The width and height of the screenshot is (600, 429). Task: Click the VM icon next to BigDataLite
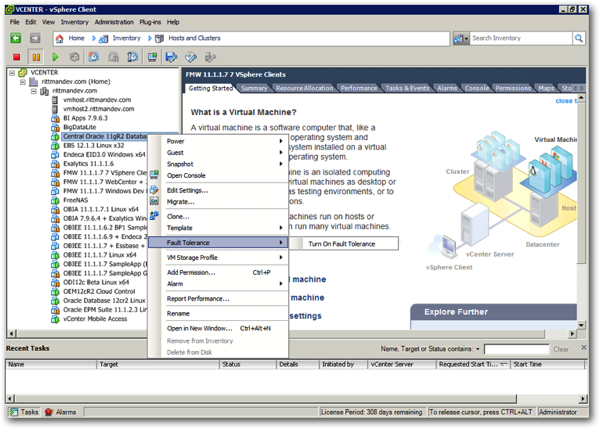[x=55, y=127]
